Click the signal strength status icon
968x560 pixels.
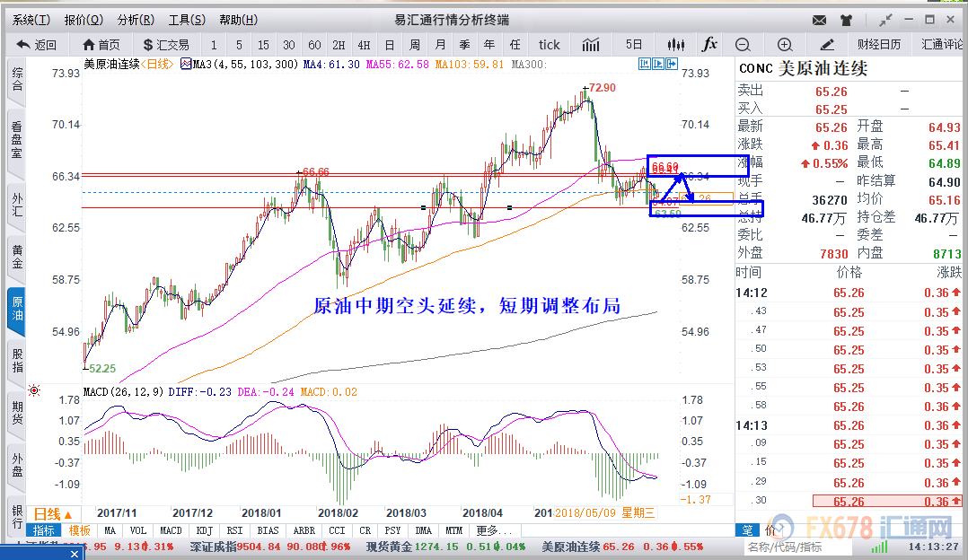pyautogui.click(x=879, y=547)
